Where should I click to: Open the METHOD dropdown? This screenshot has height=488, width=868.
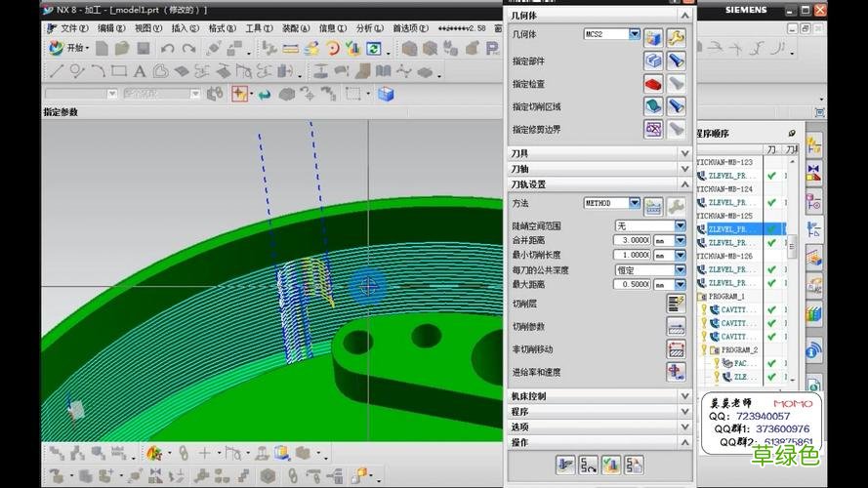pos(635,203)
